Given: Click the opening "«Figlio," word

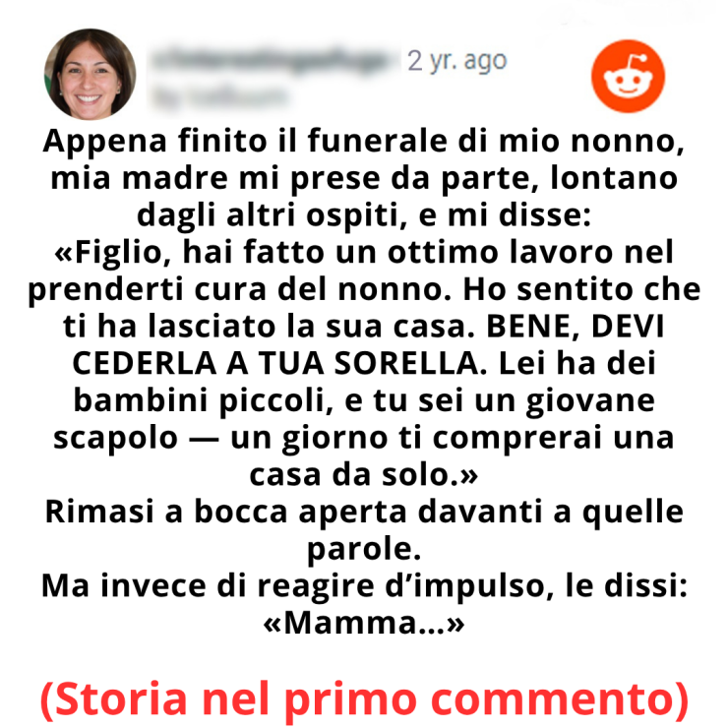Looking at the screenshot, I should pyautogui.click(x=113, y=254).
